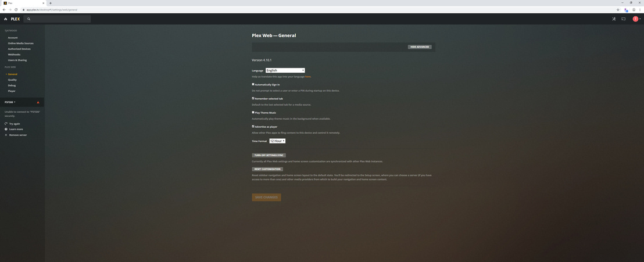
Task: Open the Language dropdown
Action: 285,70
